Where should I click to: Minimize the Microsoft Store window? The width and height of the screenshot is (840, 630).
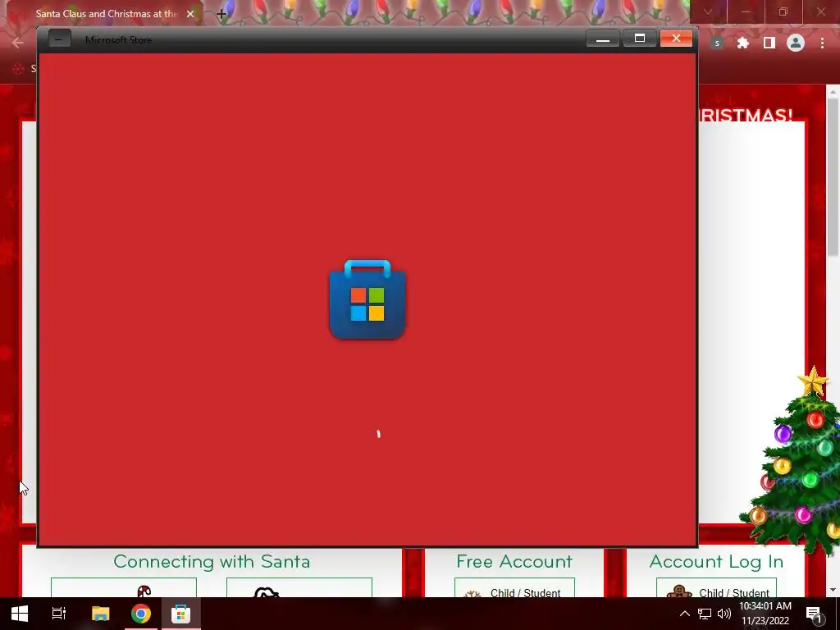pos(603,39)
